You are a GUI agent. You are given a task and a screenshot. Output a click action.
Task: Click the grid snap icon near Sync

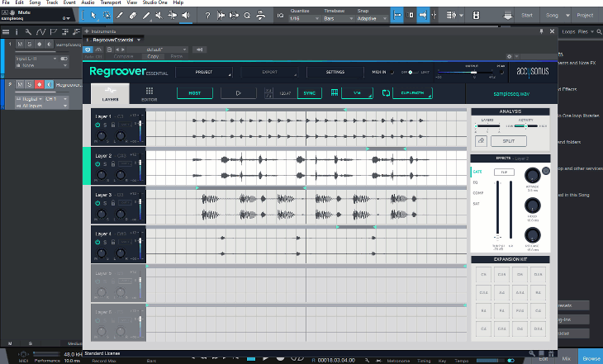tap(335, 92)
